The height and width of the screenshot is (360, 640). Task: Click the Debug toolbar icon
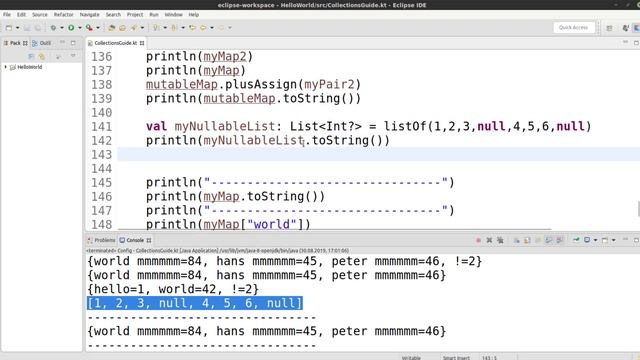[53, 28]
